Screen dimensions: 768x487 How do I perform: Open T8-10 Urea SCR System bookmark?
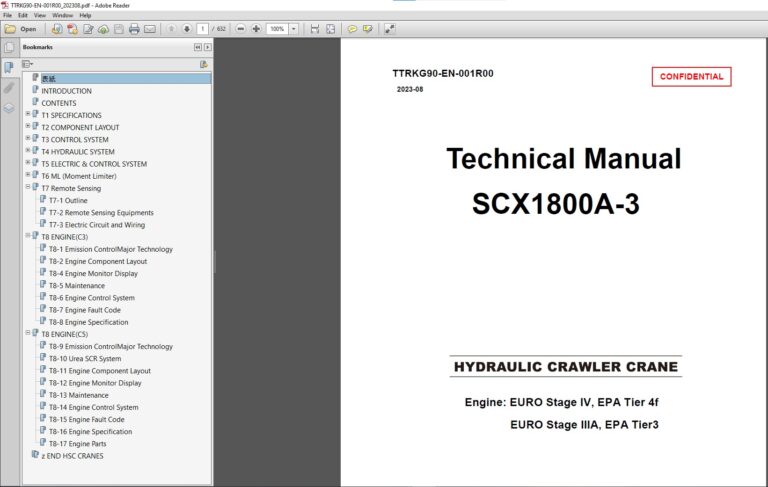click(85, 359)
